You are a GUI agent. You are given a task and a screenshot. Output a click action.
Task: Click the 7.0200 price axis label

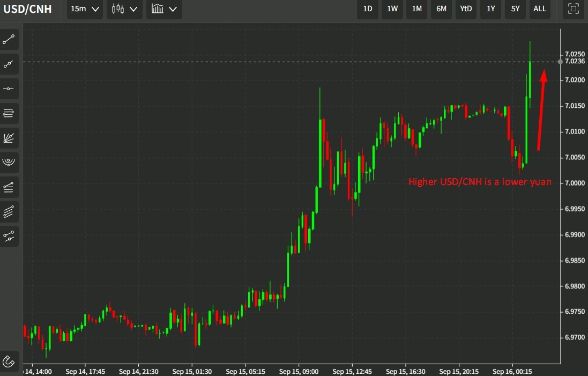click(x=575, y=80)
